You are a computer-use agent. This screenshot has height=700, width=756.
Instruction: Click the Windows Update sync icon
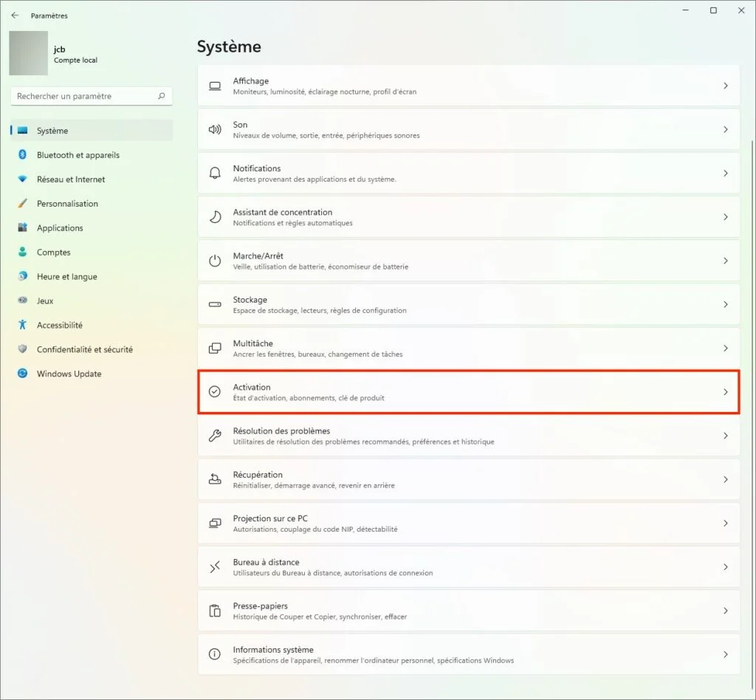pyautogui.click(x=22, y=373)
